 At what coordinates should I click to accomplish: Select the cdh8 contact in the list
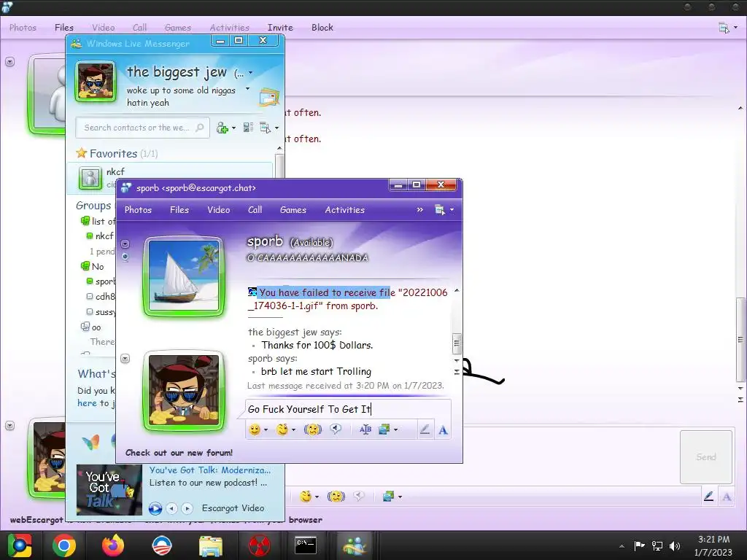[101, 297]
